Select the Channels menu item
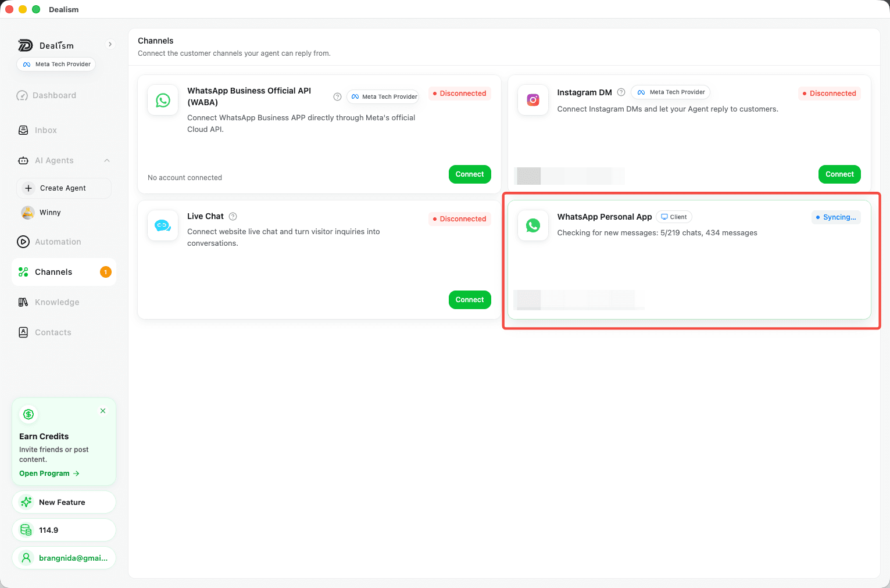Viewport: 890px width, 588px height. pos(64,272)
